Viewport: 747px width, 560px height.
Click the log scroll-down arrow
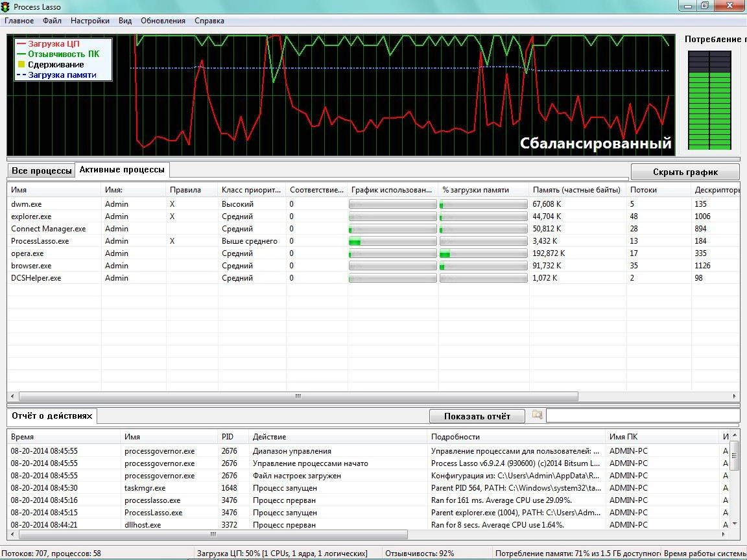click(735, 524)
